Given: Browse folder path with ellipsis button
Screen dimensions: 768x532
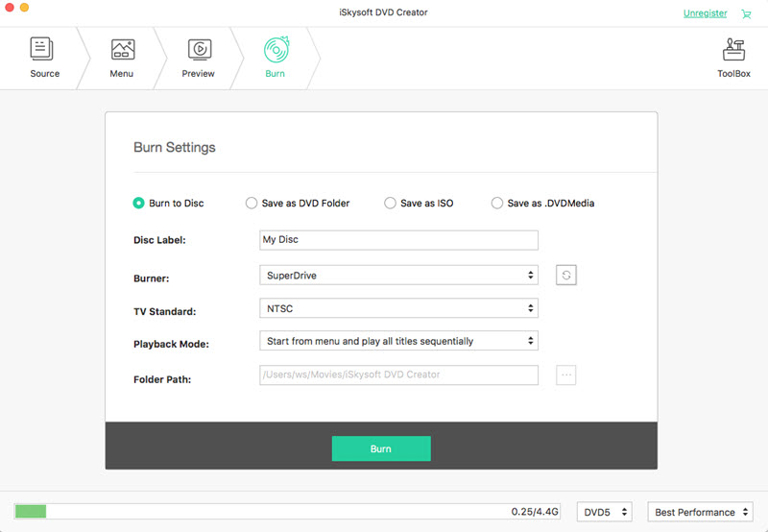Looking at the screenshot, I should [565, 375].
